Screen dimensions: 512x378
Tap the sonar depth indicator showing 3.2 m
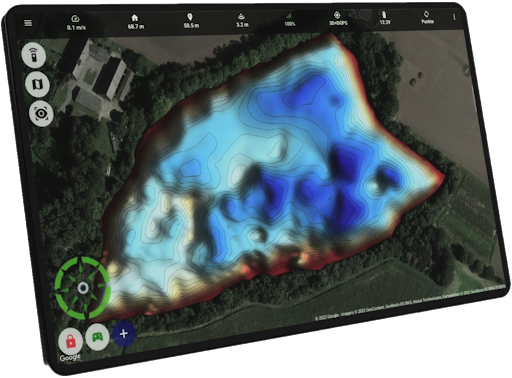click(242, 20)
